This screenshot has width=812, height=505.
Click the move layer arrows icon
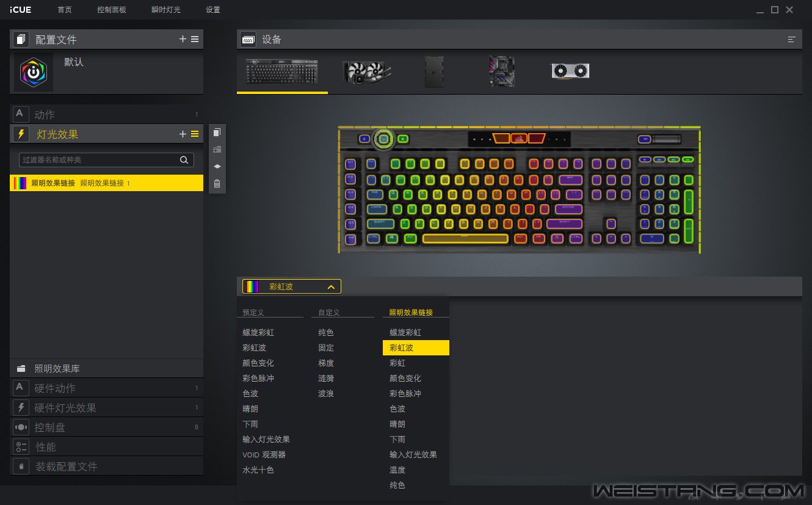(217, 167)
